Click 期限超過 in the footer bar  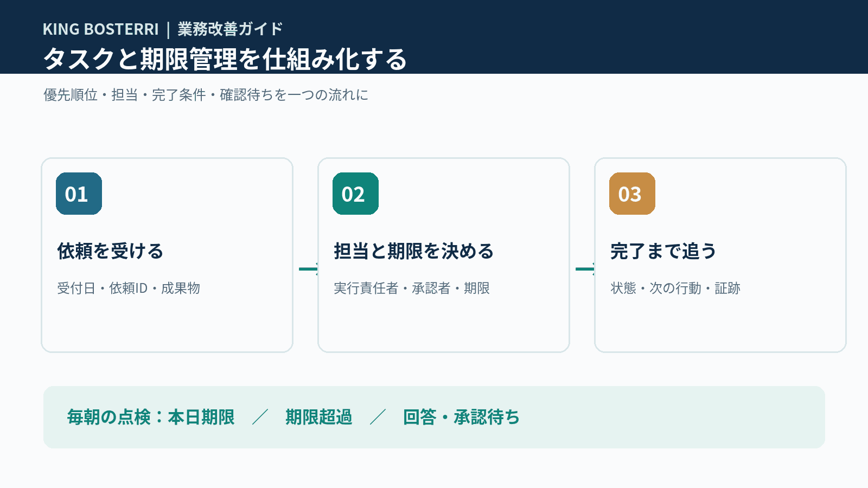(319, 417)
